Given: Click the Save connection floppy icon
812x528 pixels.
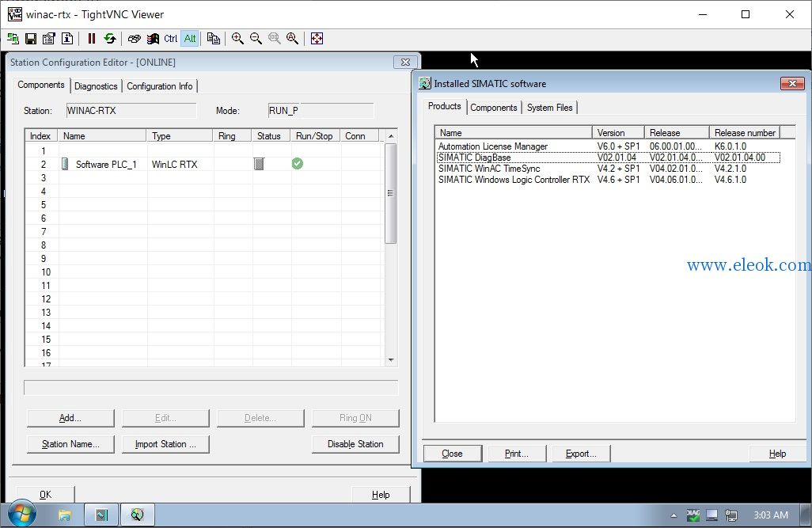Looking at the screenshot, I should pyautogui.click(x=31, y=38).
